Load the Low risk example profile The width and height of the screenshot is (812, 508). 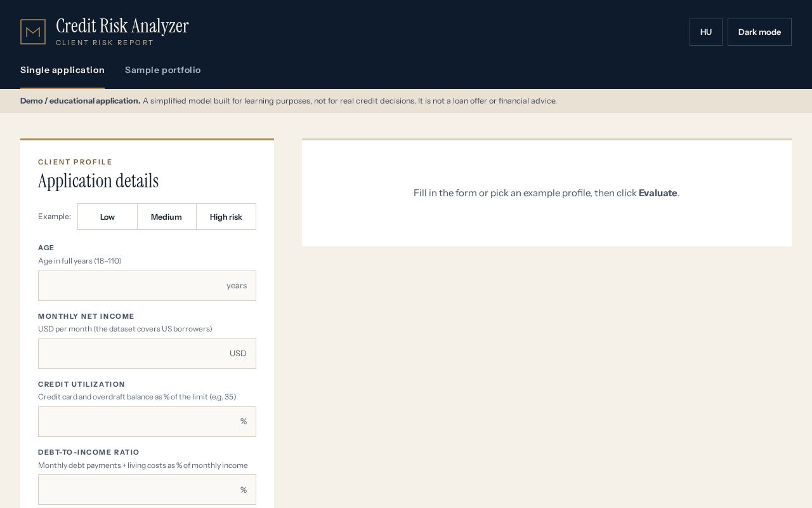click(x=107, y=217)
